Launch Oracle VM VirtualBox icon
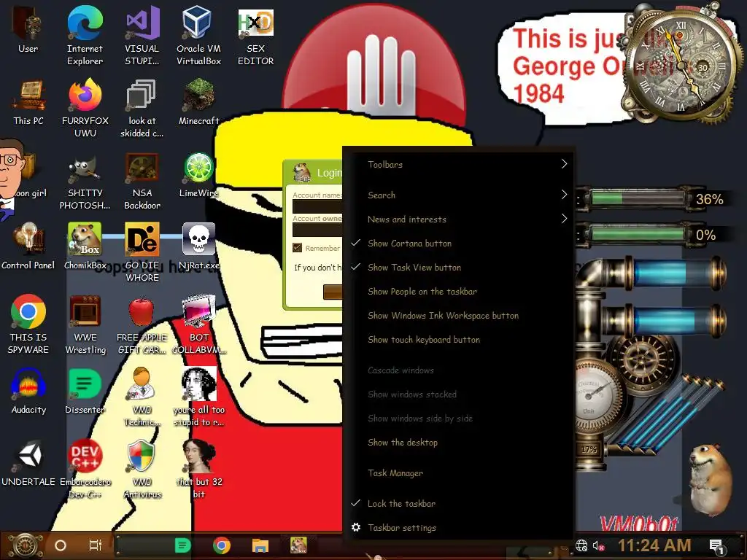The image size is (747, 560). coord(198,36)
